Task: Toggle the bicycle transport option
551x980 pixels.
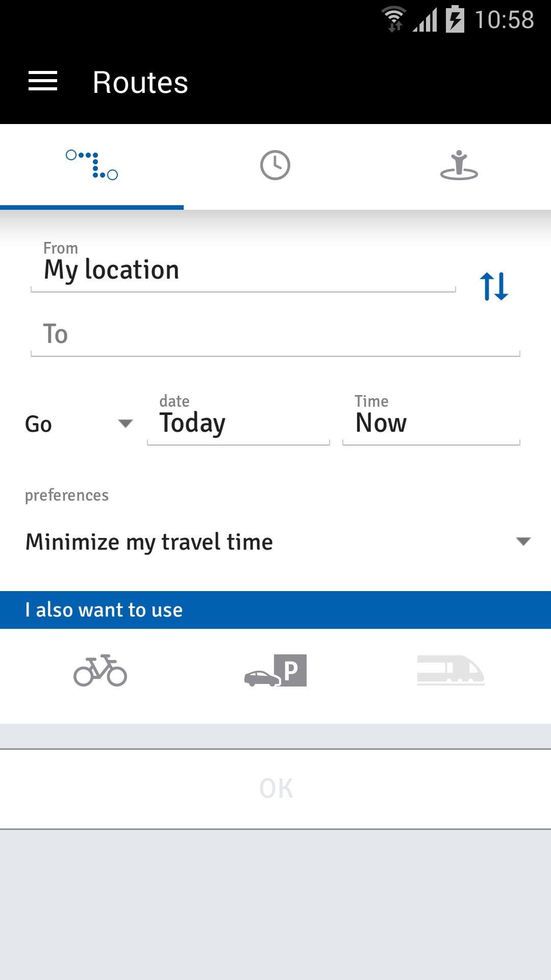Action: coord(100,670)
